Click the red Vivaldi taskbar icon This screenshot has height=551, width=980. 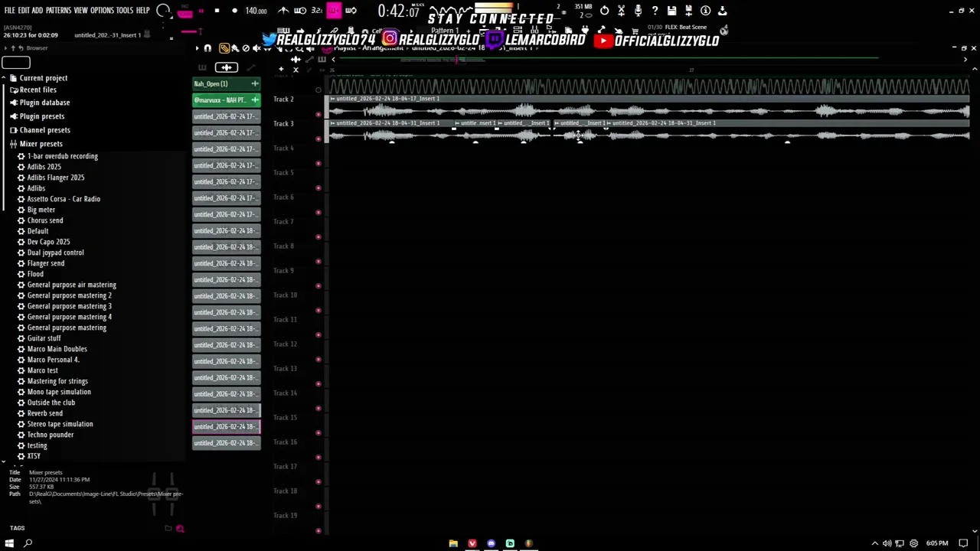coord(472,543)
